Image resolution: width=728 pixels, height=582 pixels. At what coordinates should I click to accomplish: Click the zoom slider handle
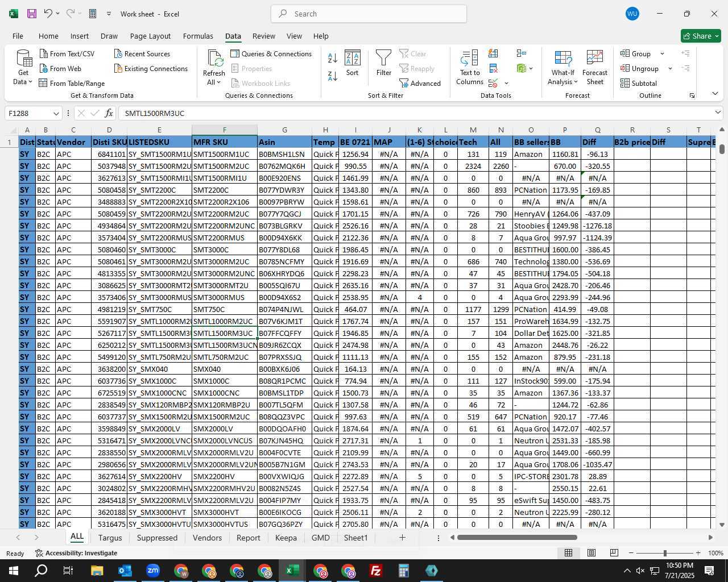[665, 553]
